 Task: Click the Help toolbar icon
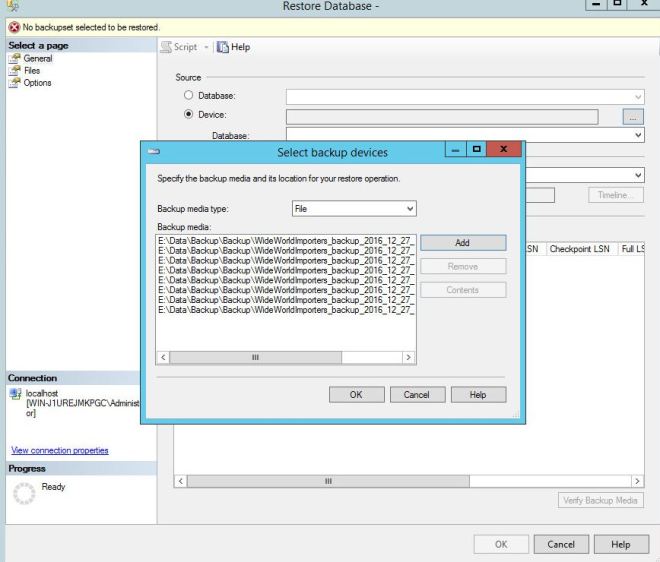click(x=223, y=47)
